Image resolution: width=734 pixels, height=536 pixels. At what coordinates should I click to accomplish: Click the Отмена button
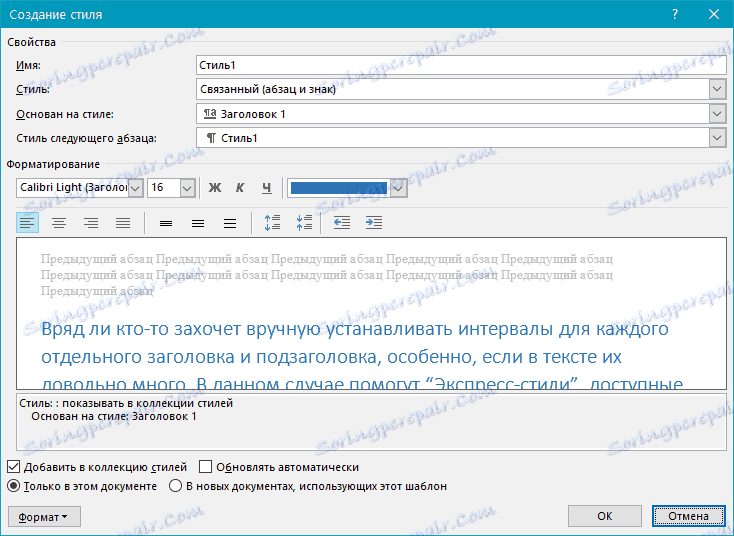[688, 516]
